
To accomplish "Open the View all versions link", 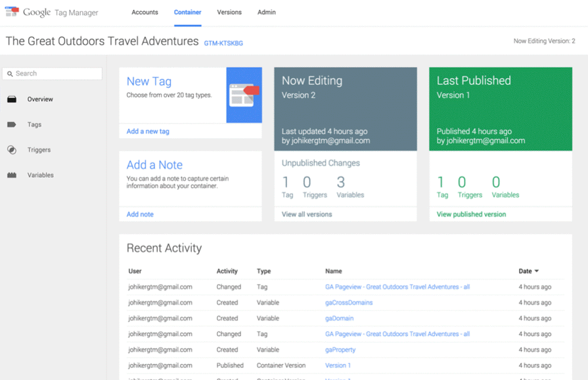I will [307, 214].
